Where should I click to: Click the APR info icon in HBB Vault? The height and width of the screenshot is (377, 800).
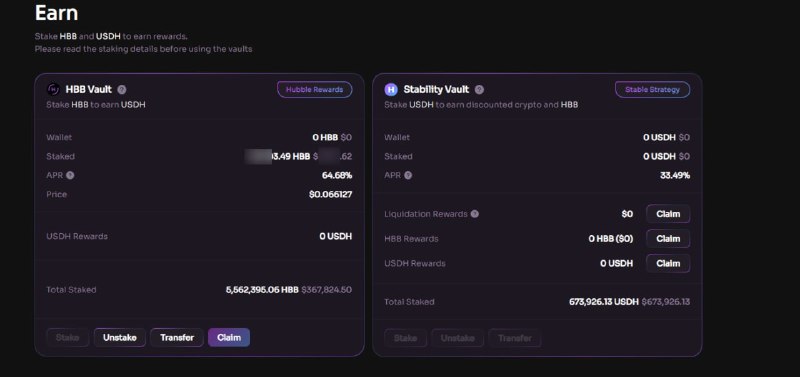(x=70, y=175)
